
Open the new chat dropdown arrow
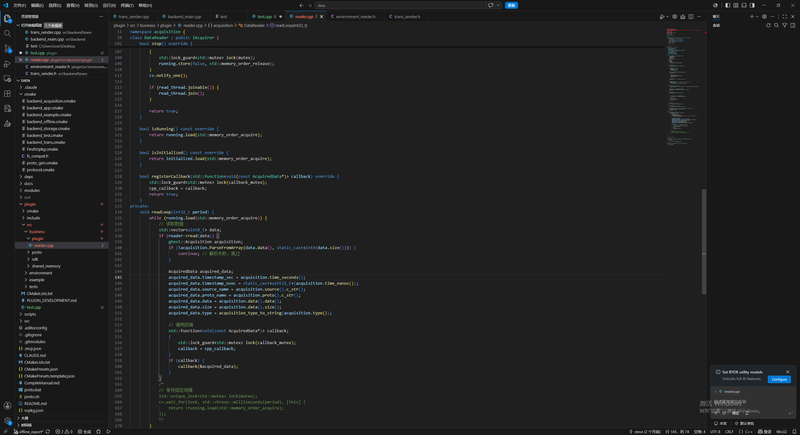coord(757,16)
